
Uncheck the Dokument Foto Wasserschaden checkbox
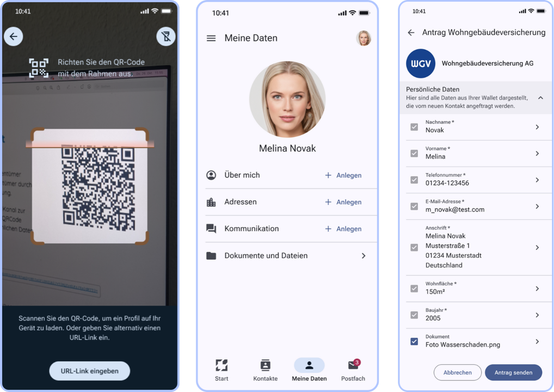[414, 341]
